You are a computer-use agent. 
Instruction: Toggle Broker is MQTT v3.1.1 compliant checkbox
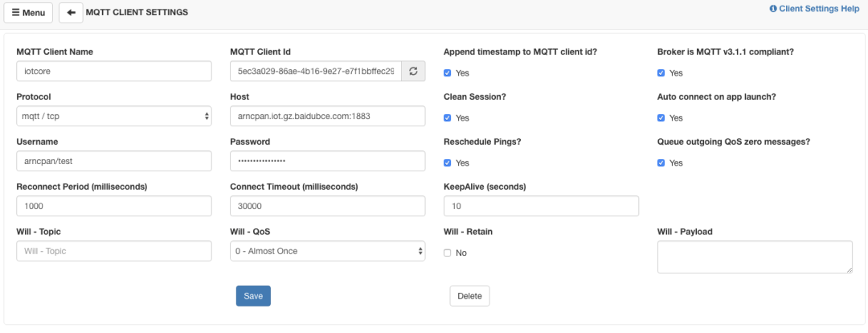[x=661, y=73]
